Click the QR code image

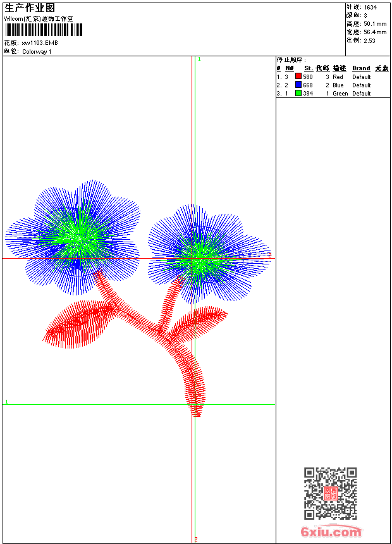click(330, 493)
